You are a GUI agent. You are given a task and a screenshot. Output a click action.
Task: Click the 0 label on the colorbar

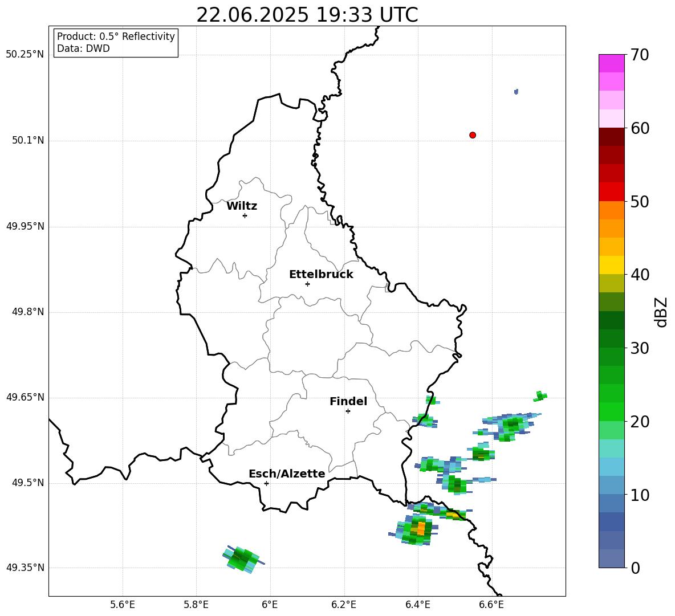pos(635,568)
